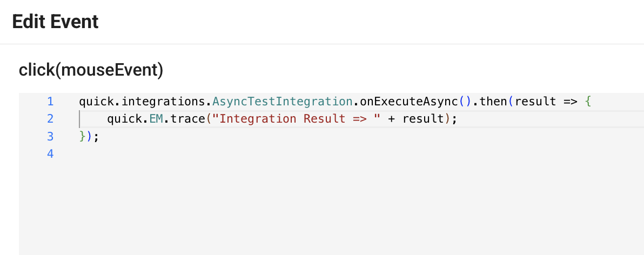Click the word quick on line 2
The height and width of the screenshot is (255, 644).
121,118
